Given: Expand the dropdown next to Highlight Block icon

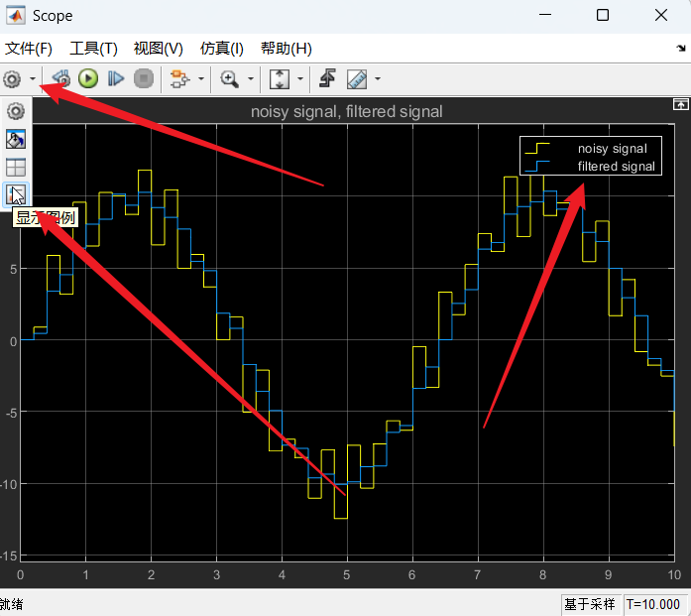Looking at the screenshot, I should [x=201, y=79].
